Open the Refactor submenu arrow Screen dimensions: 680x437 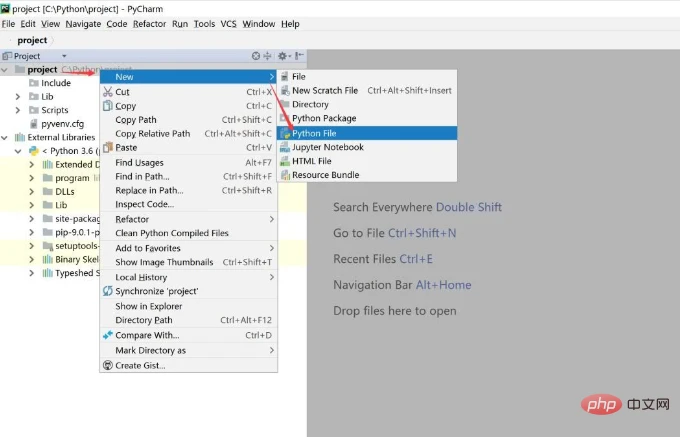coord(271,219)
